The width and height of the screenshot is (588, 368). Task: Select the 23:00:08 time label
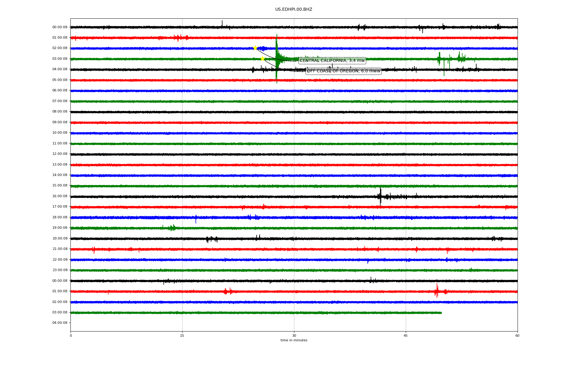coord(60,270)
